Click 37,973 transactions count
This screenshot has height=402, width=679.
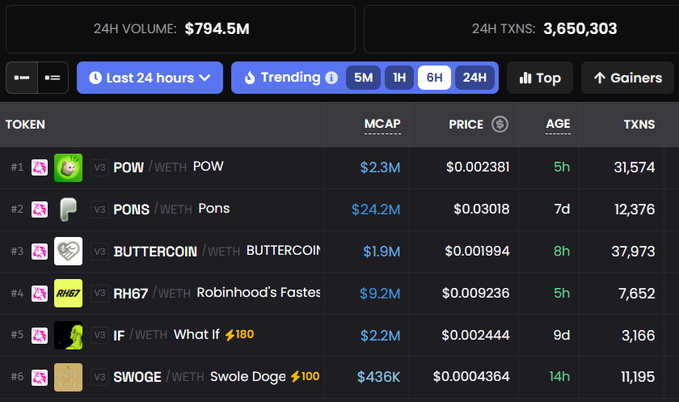point(633,251)
